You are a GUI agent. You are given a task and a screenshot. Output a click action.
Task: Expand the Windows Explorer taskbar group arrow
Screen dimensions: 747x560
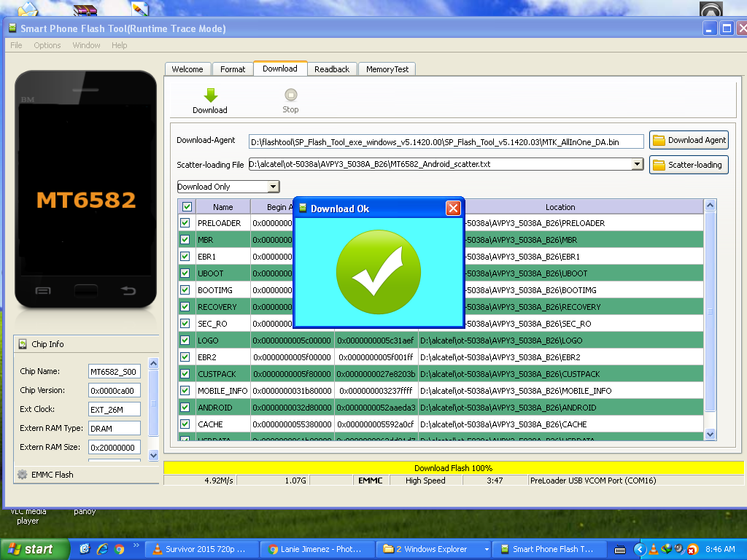pyautogui.click(x=487, y=549)
